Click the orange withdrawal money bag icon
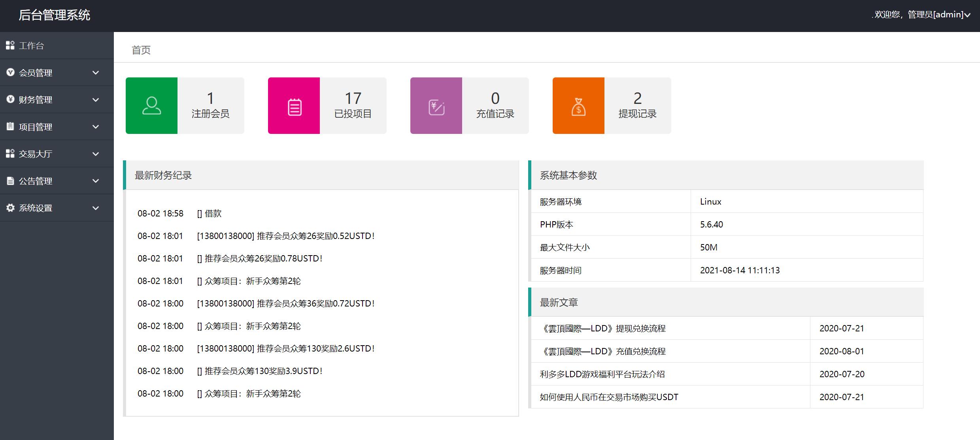980x440 pixels. point(578,107)
